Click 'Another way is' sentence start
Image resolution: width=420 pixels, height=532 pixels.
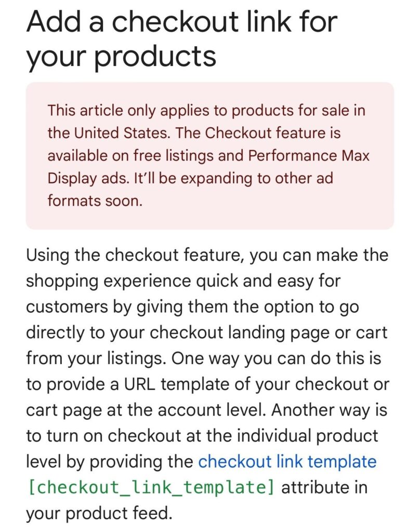pos(330,410)
